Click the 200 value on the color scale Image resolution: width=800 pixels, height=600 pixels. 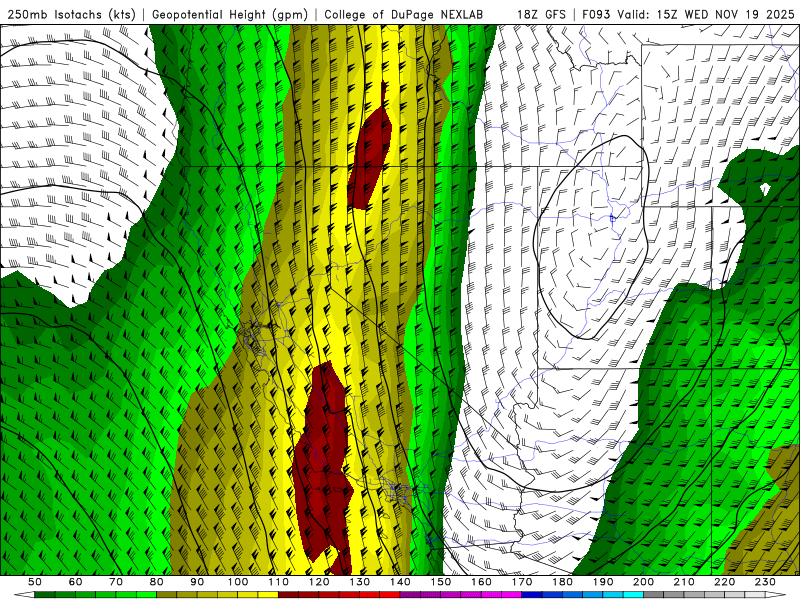[644, 582]
